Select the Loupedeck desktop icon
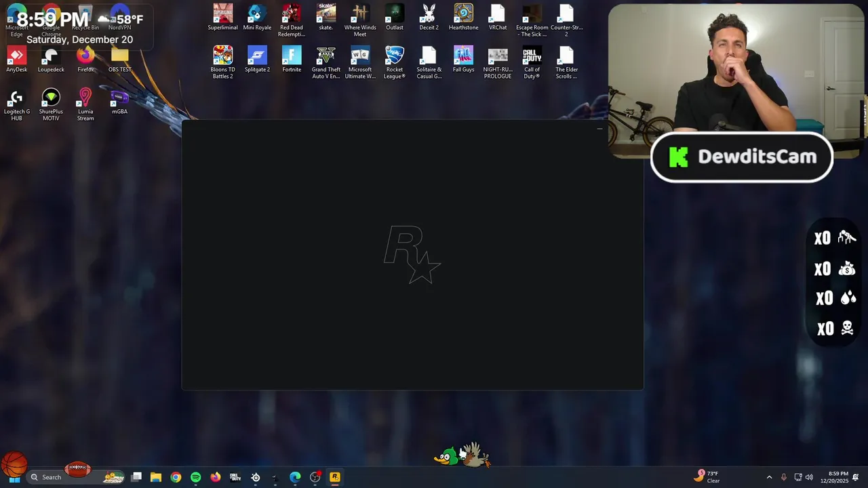 tap(51, 60)
